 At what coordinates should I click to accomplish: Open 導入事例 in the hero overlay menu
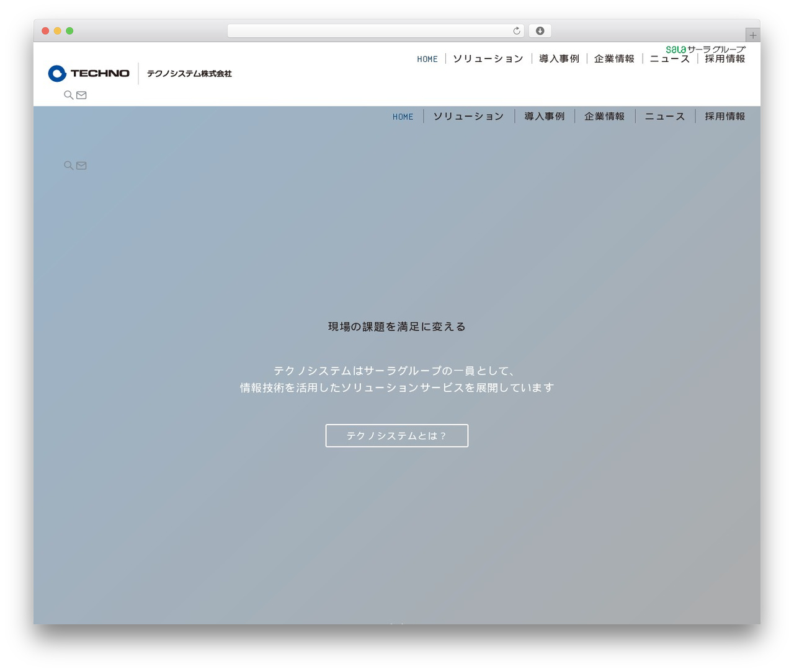click(x=544, y=117)
